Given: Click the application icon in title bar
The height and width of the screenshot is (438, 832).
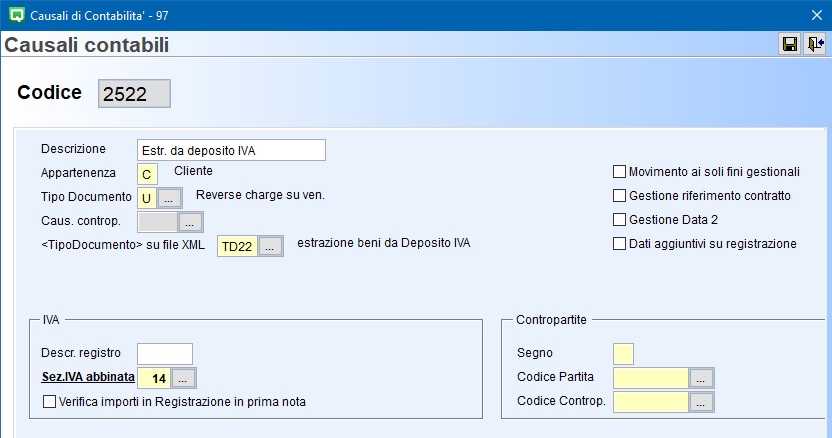Looking at the screenshot, I should click(15, 14).
